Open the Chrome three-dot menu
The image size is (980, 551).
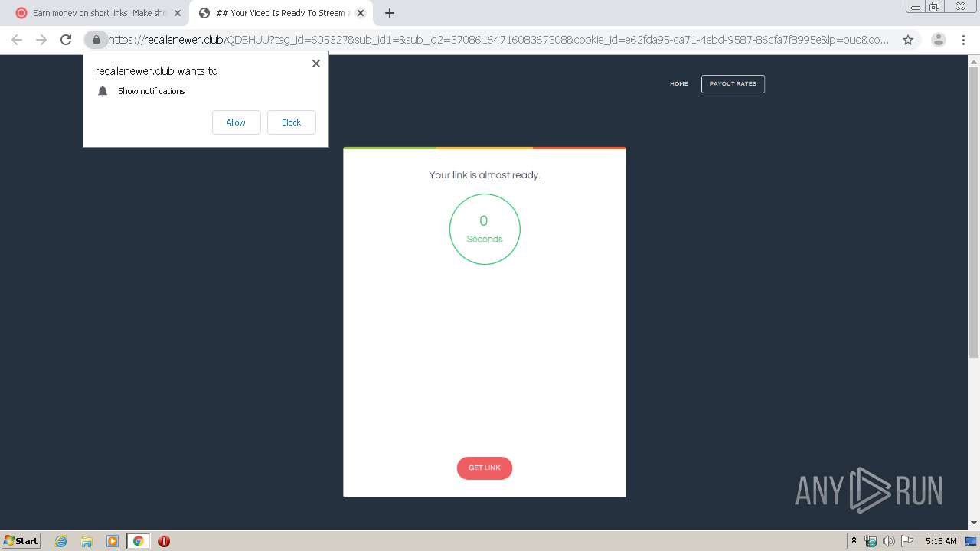tap(963, 40)
